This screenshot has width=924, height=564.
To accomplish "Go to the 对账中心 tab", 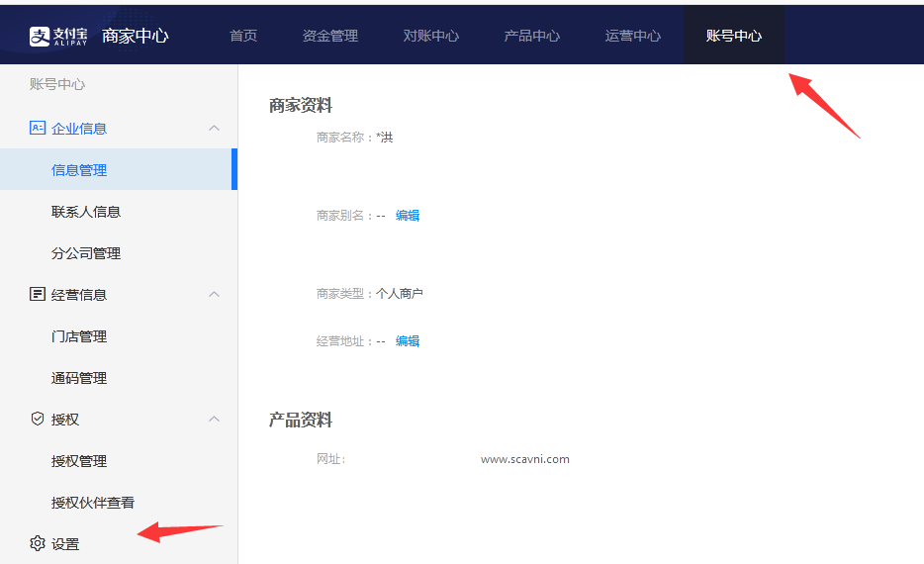I will click(x=431, y=36).
